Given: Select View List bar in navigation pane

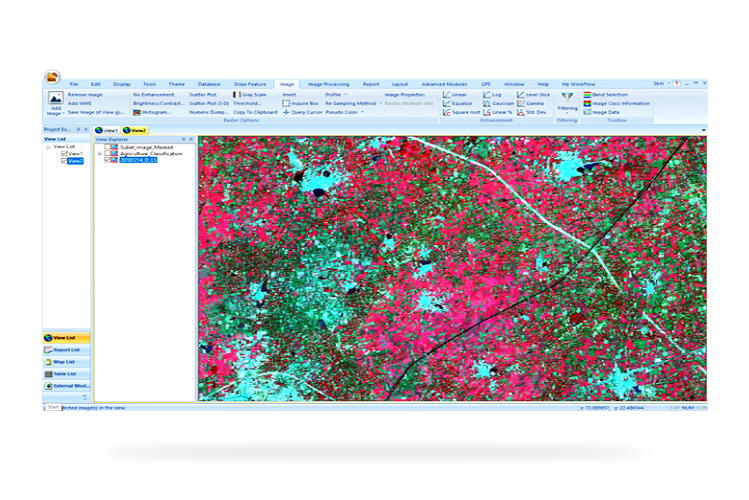Looking at the screenshot, I should point(66,338).
